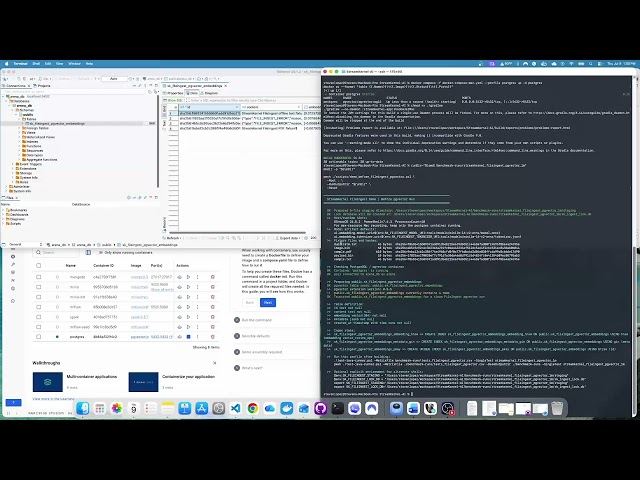Open the Shell menu in menu bar
This screenshot has width=640, height=480.
(x=36, y=64)
